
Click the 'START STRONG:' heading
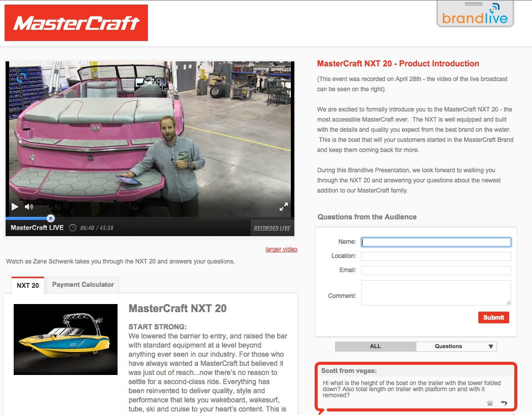[158, 327]
